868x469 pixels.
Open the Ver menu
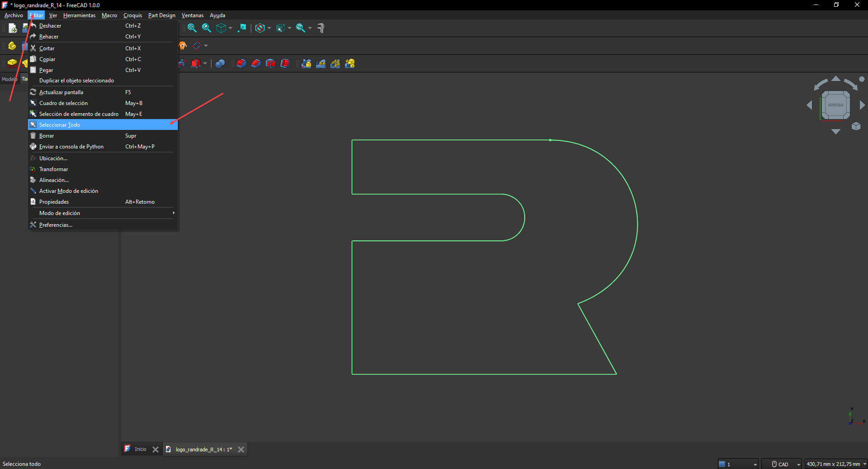pos(53,15)
